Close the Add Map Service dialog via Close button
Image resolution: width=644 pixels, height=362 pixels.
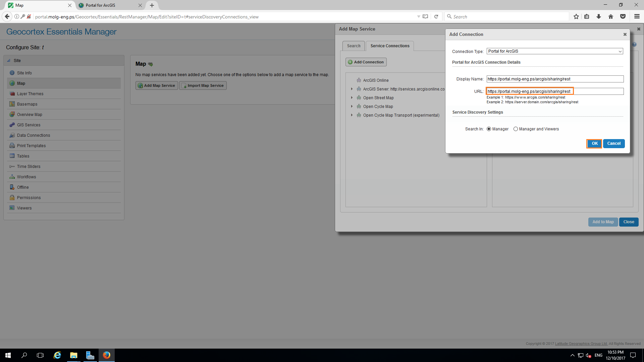click(629, 222)
